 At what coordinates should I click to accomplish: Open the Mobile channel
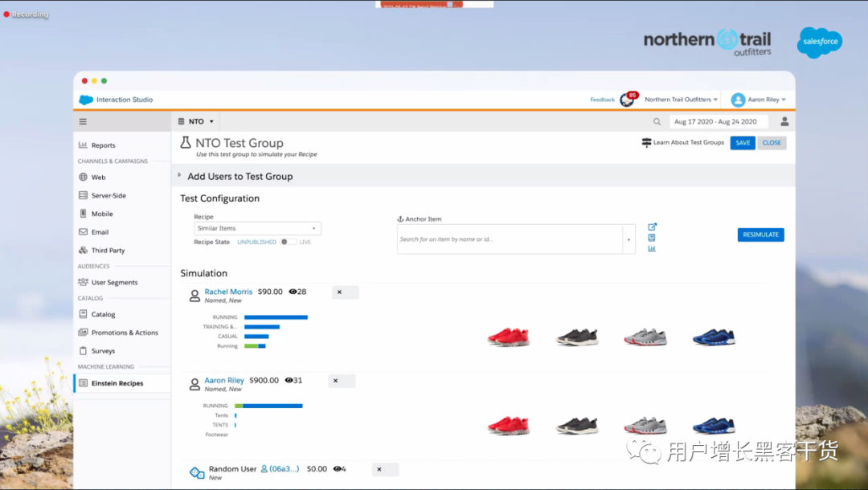102,214
